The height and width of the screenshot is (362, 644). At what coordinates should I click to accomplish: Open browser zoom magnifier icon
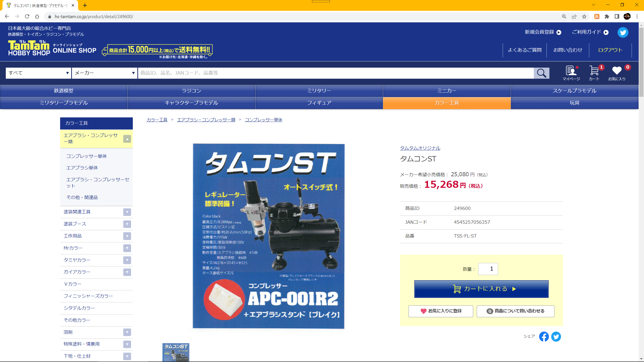564,16
